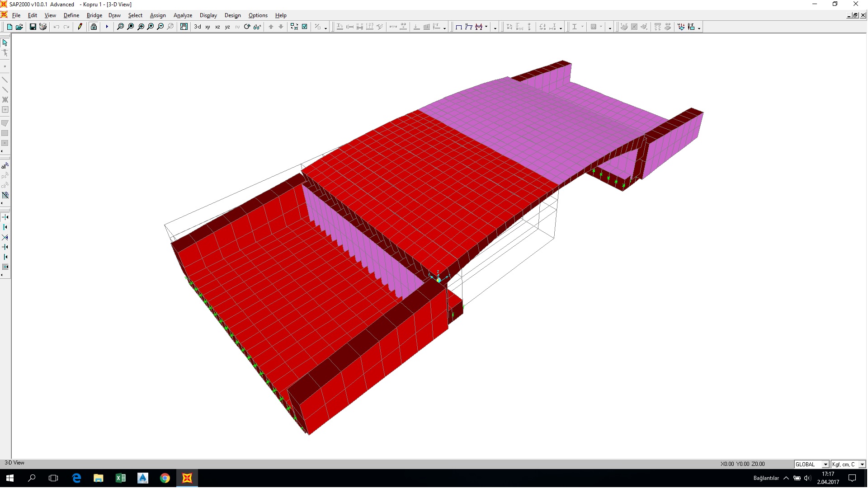Open dropdown beside I-section design icon

click(582, 27)
